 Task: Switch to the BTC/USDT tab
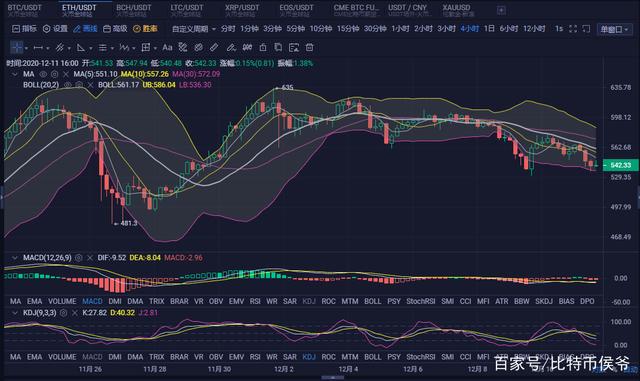(x=24, y=10)
